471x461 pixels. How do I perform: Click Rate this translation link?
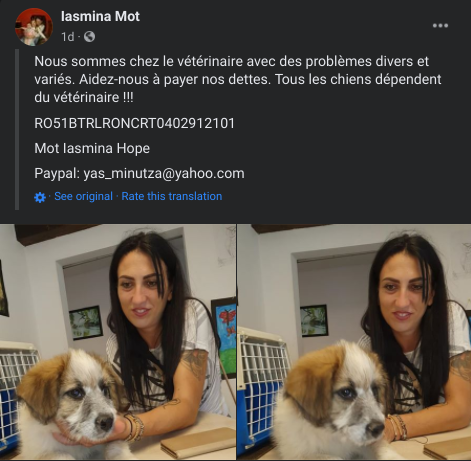click(172, 196)
